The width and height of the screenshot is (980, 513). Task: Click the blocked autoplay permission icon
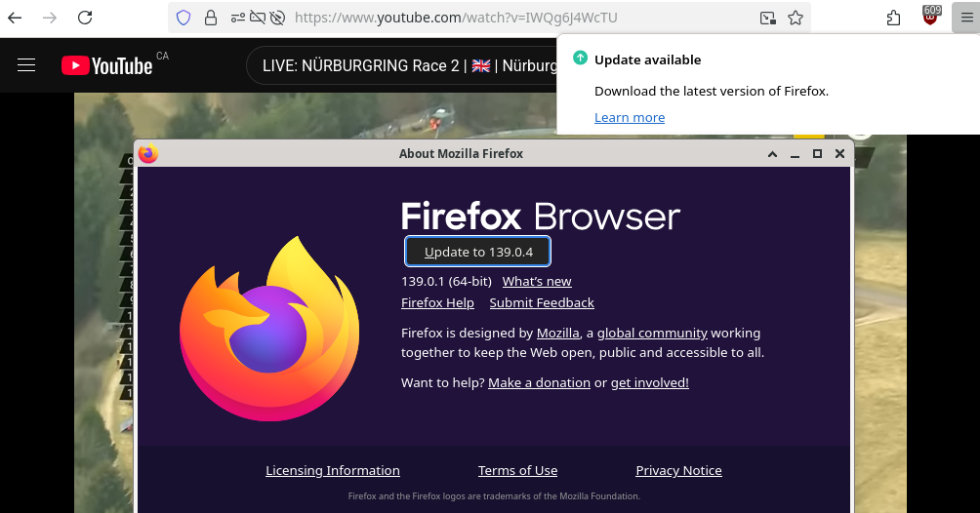click(277, 18)
